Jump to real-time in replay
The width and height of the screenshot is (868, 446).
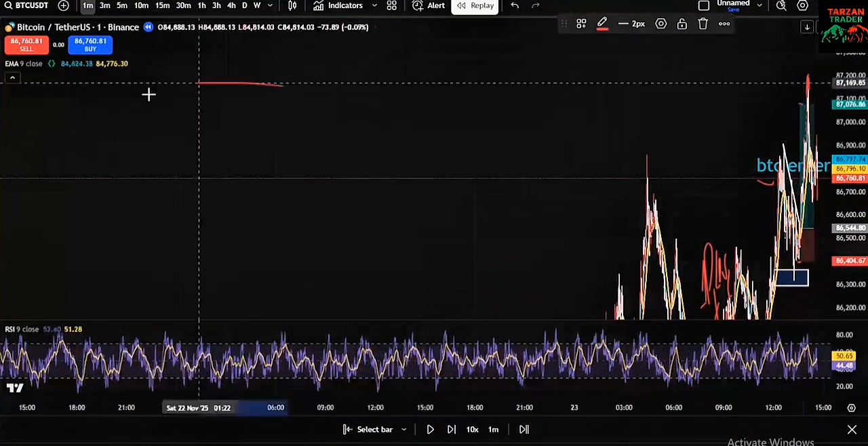tap(524, 429)
